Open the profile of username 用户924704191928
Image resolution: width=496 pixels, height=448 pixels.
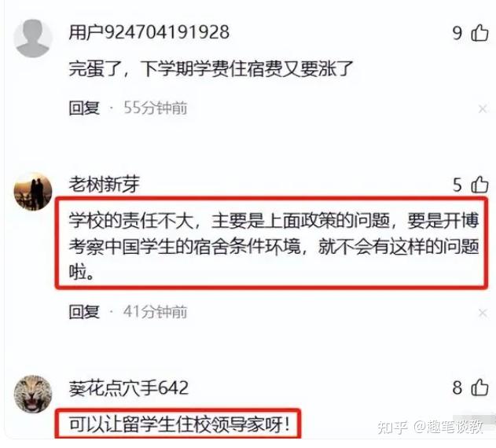tap(149, 32)
